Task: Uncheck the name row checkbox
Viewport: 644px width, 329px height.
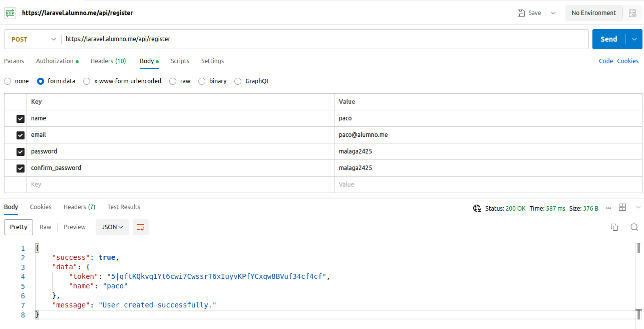Action: tap(21, 119)
